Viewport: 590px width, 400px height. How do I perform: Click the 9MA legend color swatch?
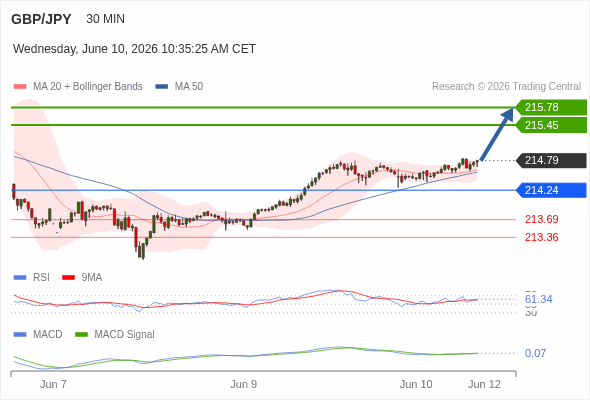pyautogui.click(x=68, y=278)
